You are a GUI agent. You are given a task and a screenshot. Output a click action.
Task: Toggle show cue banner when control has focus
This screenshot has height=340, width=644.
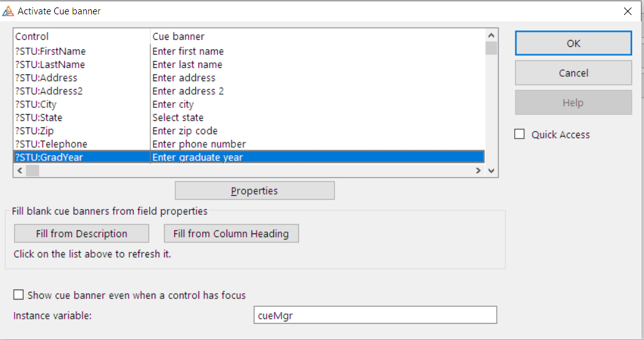tap(19, 295)
